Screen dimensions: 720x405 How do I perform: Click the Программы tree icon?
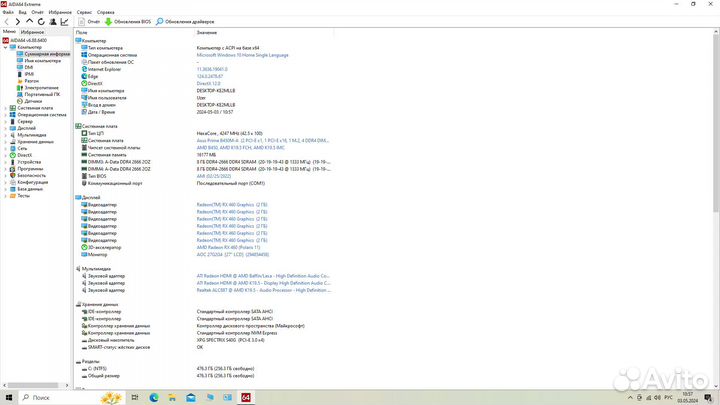[x=12, y=169]
